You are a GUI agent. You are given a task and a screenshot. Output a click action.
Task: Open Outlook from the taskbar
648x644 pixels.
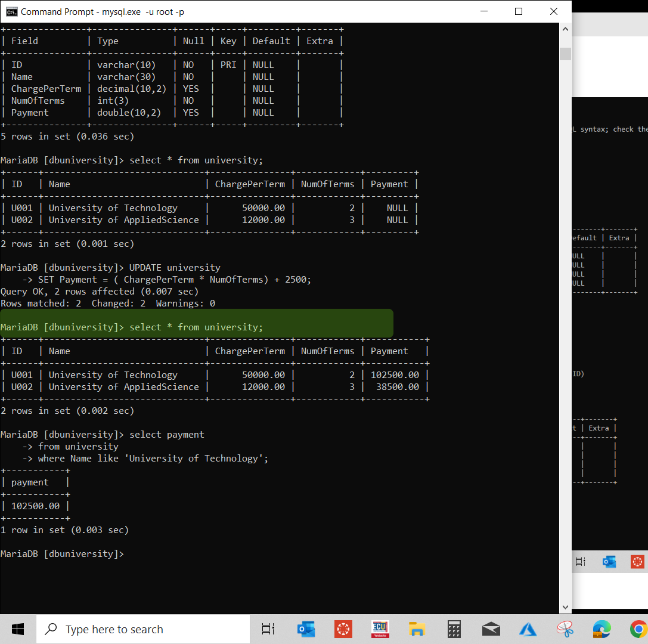coord(306,628)
